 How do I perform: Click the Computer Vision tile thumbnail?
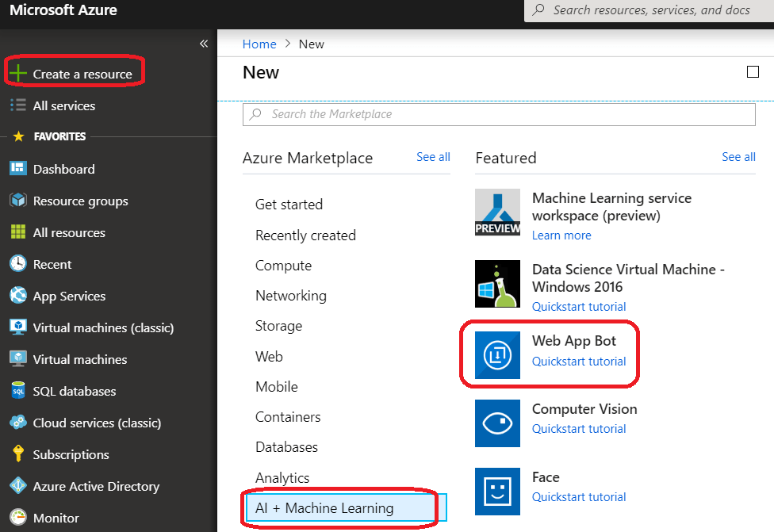pyautogui.click(x=497, y=423)
